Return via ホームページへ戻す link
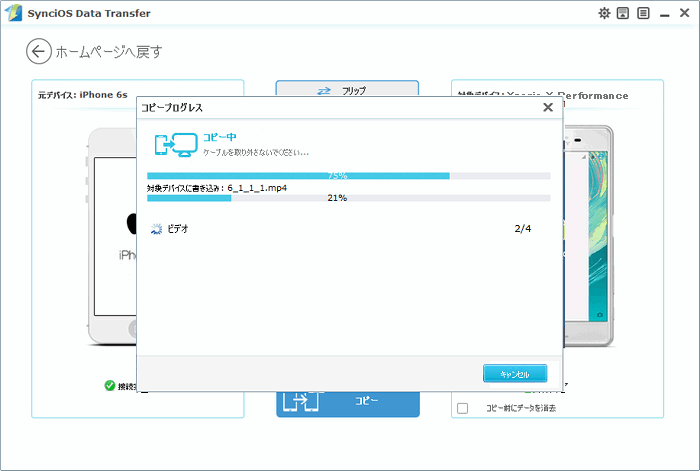The height and width of the screenshot is (471, 700). point(108,52)
